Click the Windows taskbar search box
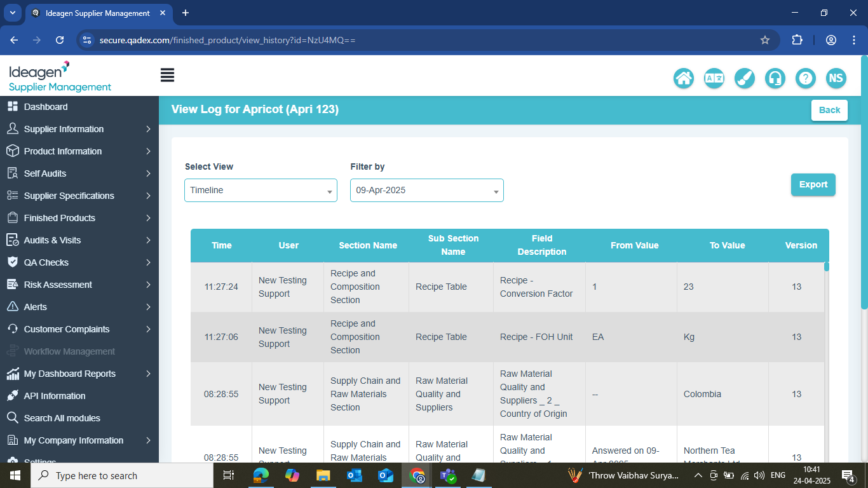Screen dimensions: 868x488 pyautogui.click(x=122, y=475)
